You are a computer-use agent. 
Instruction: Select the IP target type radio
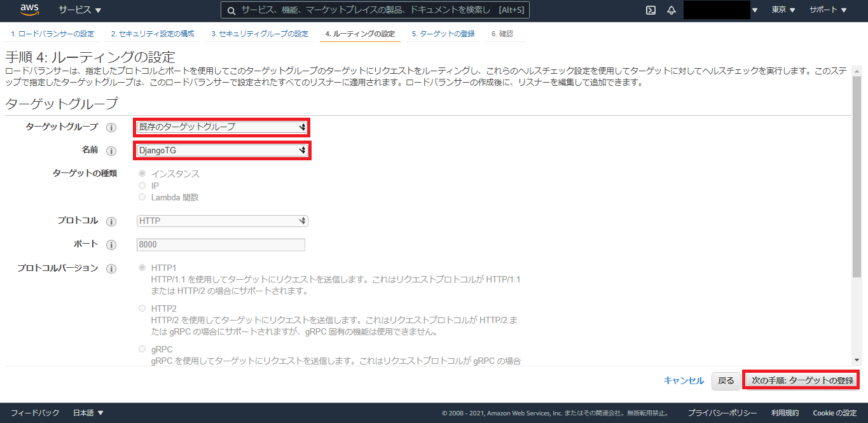point(142,186)
